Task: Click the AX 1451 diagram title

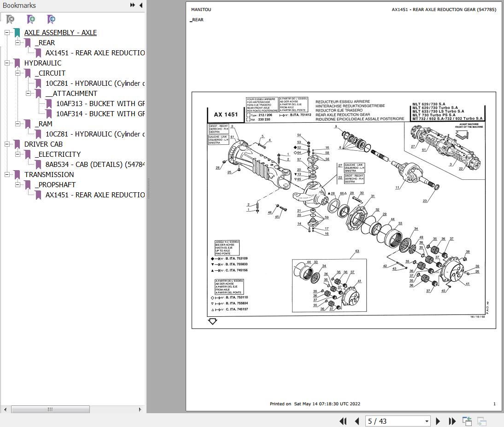Action: [226, 114]
